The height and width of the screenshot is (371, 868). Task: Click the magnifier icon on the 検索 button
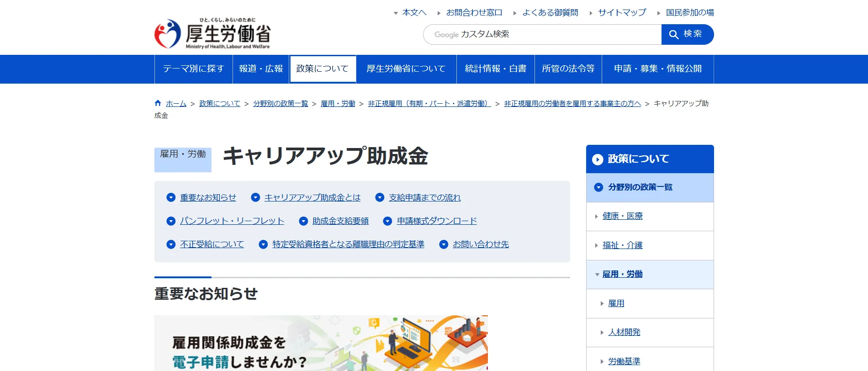pos(673,34)
